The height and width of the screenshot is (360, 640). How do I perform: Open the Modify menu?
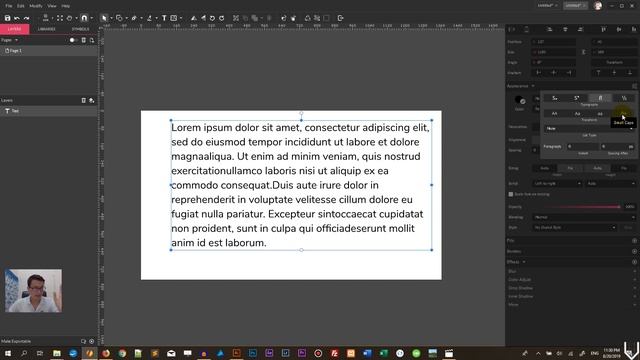[x=36, y=6]
